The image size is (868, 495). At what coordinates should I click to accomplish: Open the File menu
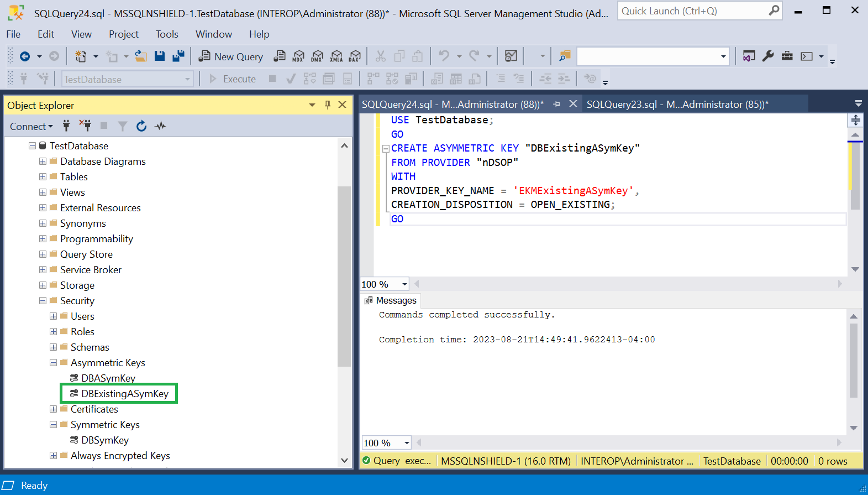click(x=13, y=34)
